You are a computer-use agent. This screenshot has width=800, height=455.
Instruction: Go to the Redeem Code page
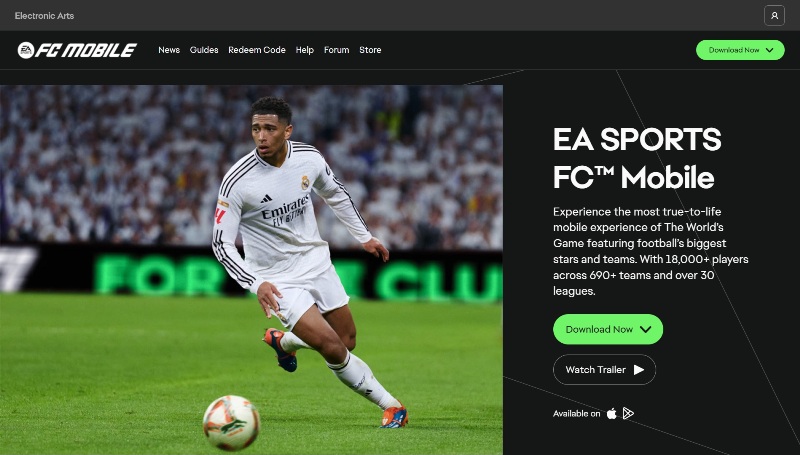click(257, 50)
